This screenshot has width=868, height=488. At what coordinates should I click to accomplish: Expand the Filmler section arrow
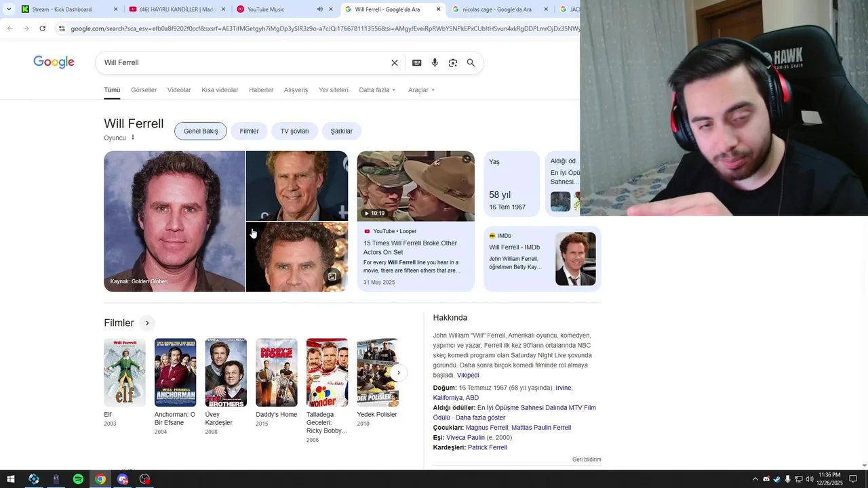[147, 323]
